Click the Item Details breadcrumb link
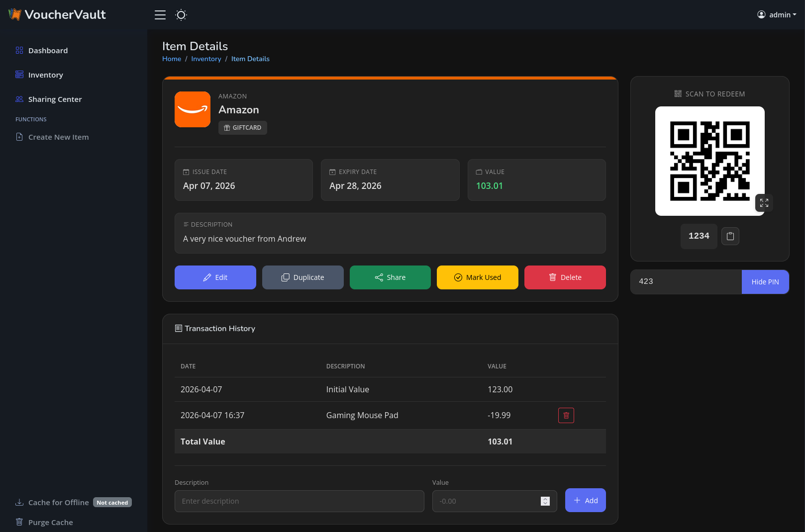The image size is (805, 532). [x=250, y=59]
